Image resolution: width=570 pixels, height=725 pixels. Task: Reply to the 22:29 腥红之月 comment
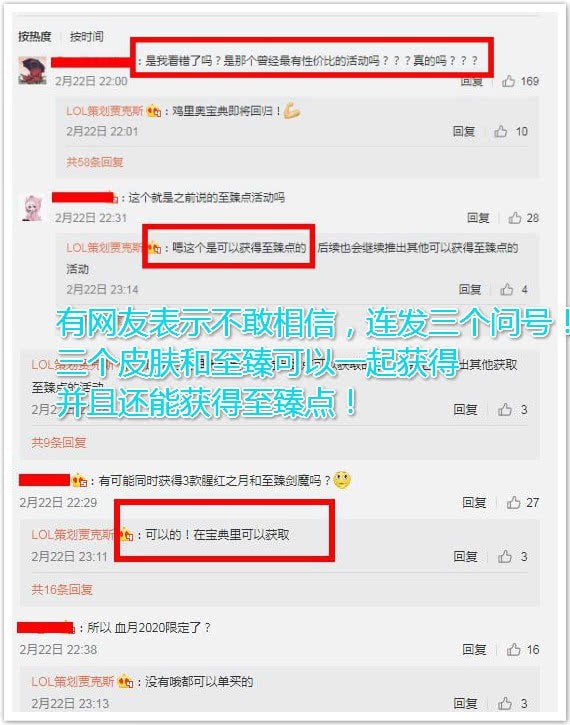pos(474,503)
